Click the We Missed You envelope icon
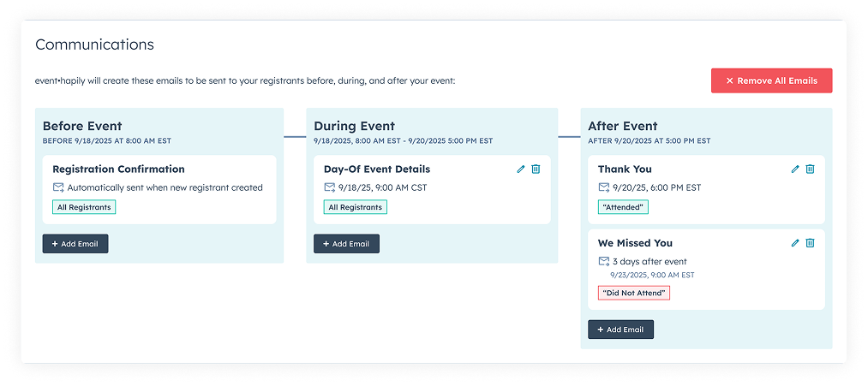 tap(604, 261)
